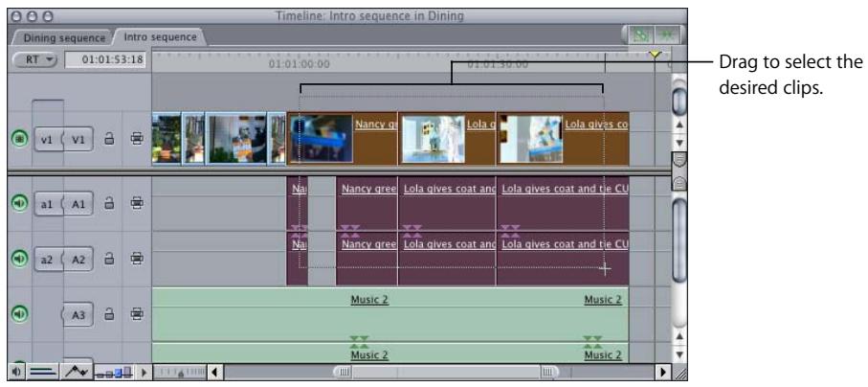The image size is (868, 387).
Task: Click the video tracks scroll down arrow
Action: tap(679, 143)
